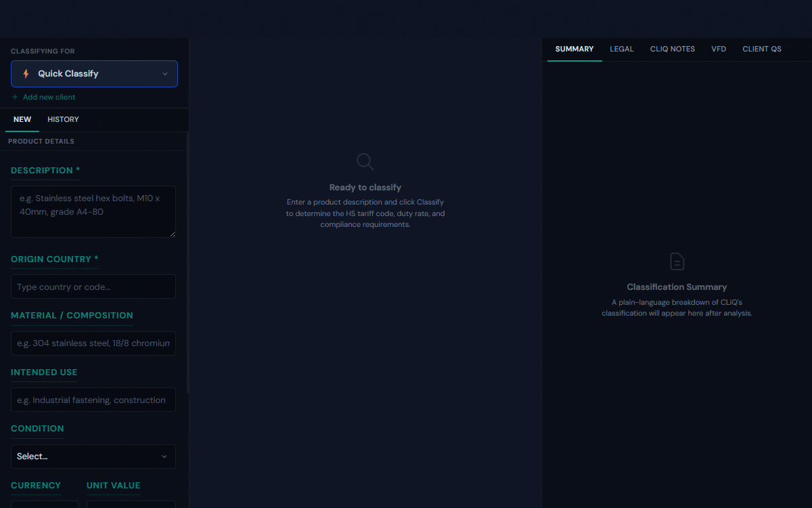Viewport: 812px width, 508px height.
Task: Click the plus icon beside Add new client
Action: (15, 97)
